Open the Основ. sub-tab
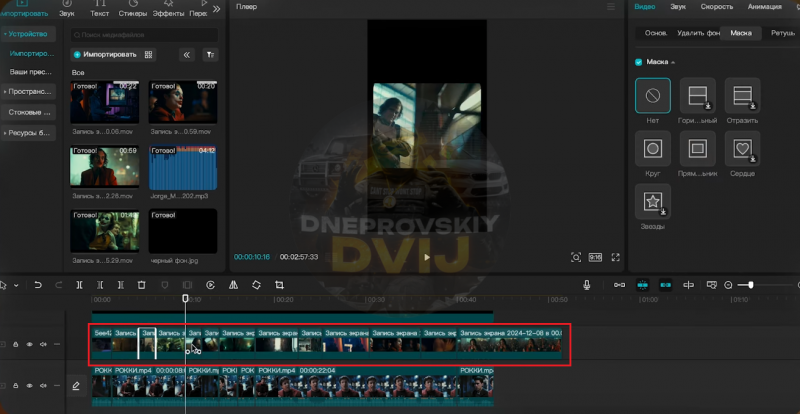800x414 pixels. [x=656, y=33]
